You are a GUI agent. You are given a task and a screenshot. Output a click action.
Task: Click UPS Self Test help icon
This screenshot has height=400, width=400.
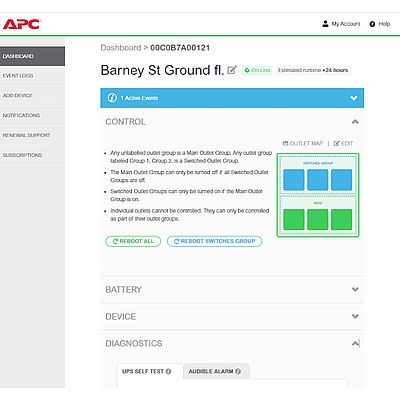click(168, 371)
